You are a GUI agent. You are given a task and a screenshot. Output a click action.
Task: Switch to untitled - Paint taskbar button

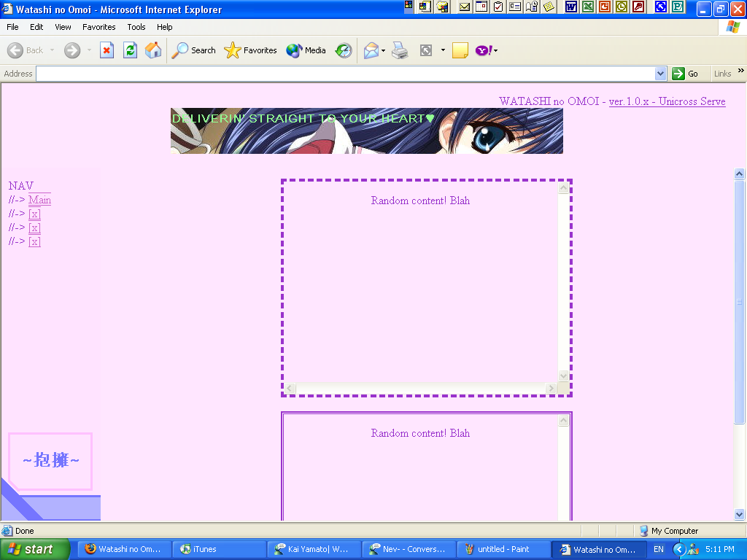[x=503, y=549]
